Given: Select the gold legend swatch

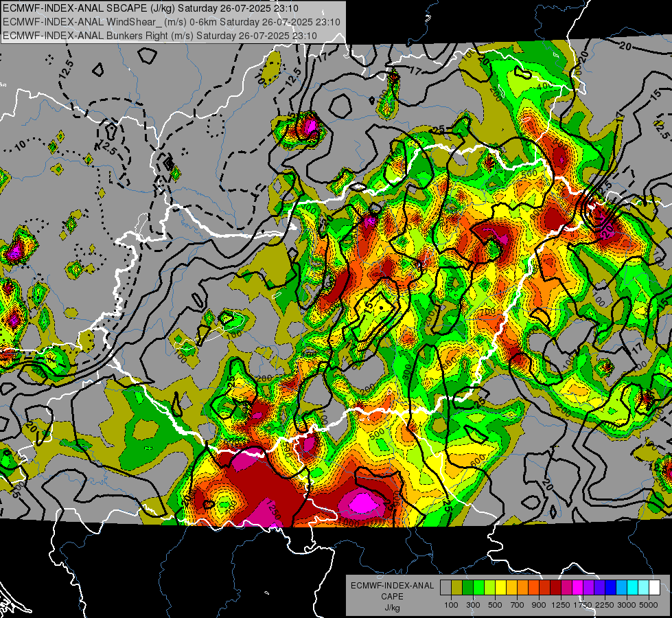Looking at the screenshot, I should pos(511,588).
